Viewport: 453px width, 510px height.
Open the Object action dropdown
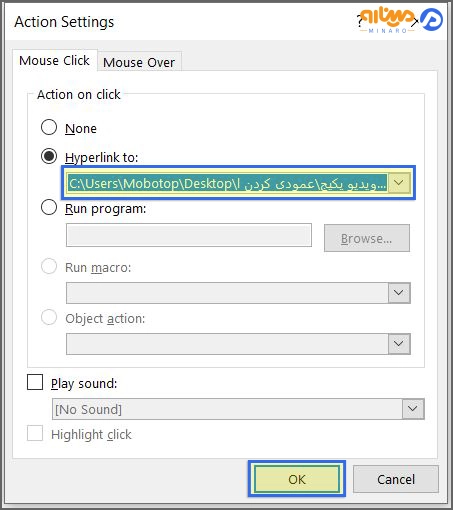tap(399, 344)
